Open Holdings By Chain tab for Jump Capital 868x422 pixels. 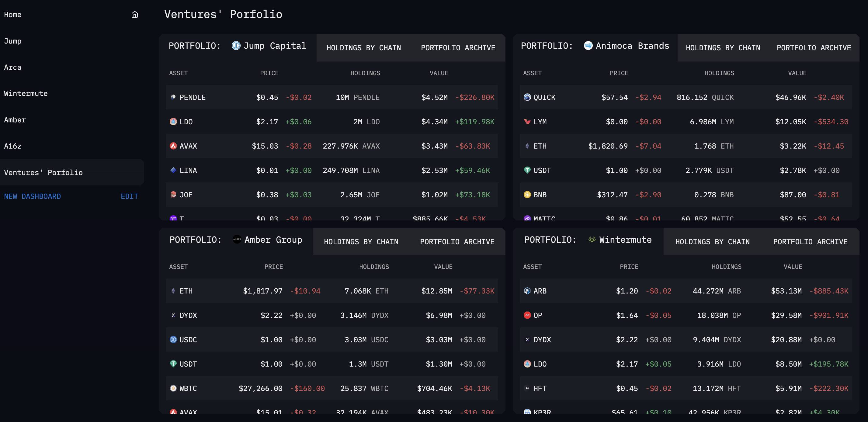click(363, 48)
